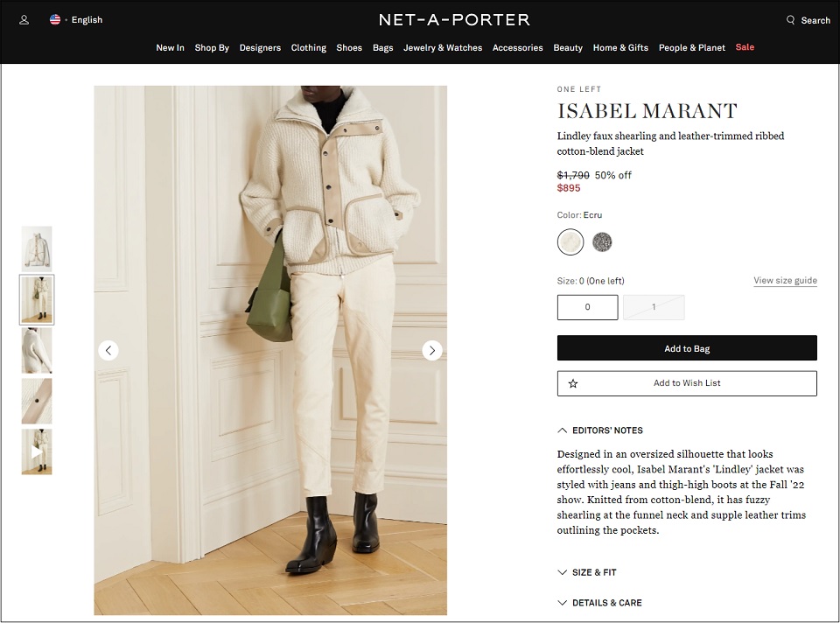Select size 0 option
The width and height of the screenshot is (840, 623).
pos(587,307)
